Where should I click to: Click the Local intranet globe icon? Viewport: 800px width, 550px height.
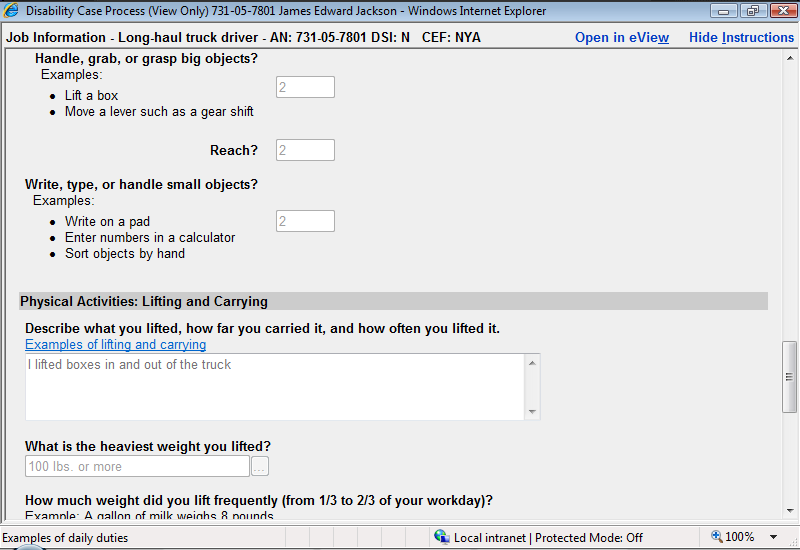click(x=442, y=537)
